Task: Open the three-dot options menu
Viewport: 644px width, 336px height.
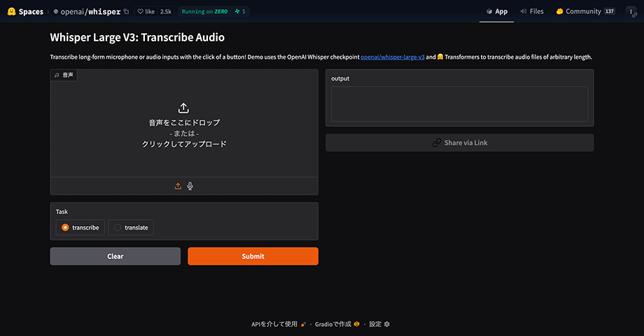Action: (631, 11)
